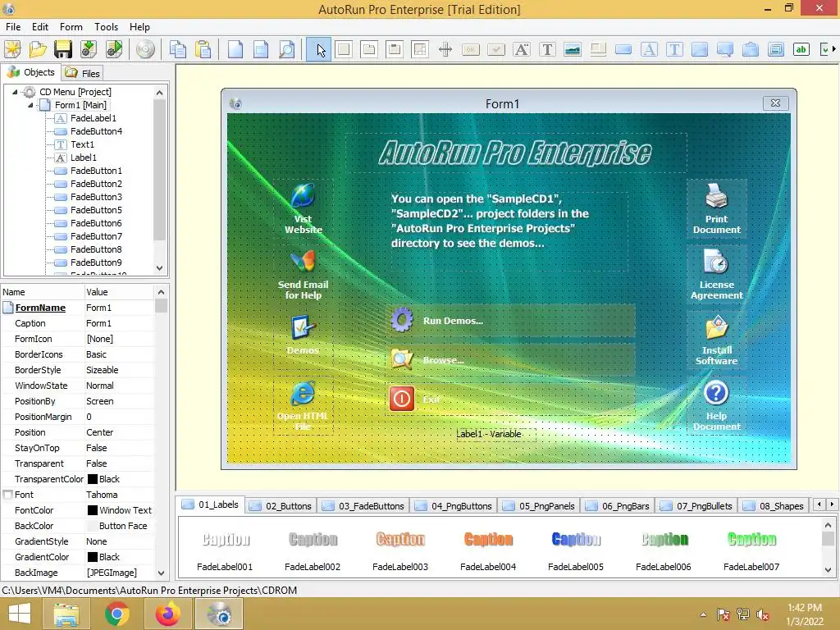Select the blue FadeLabel A tool

[649, 49]
